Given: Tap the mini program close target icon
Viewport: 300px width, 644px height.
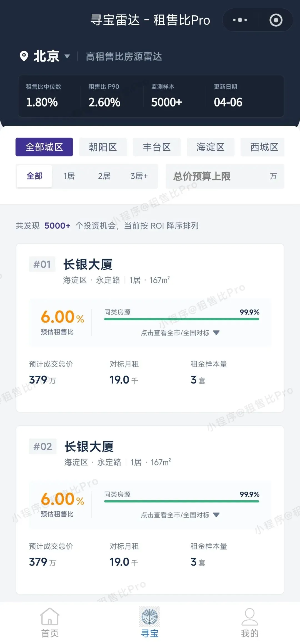Looking at the screenshot, I should coord(276,20).
